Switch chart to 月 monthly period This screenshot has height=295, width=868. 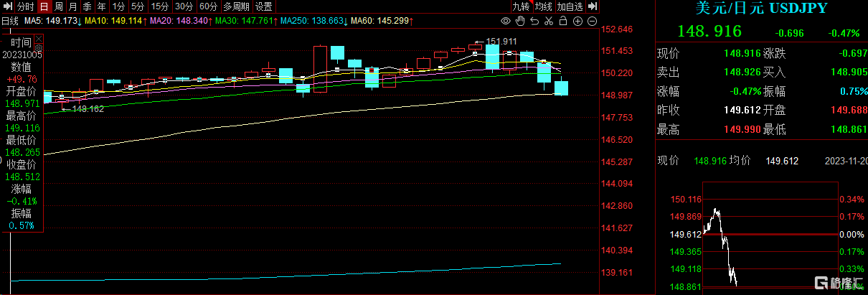point(72,6)
